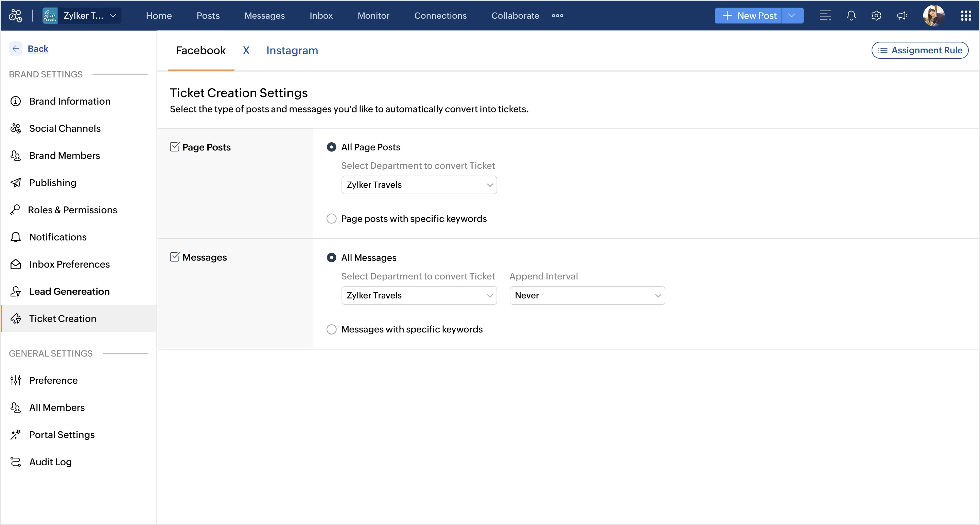This screenshot has height=525, width=980.
Task: Click the Inbox Preferences envelope icon
Action: [16, 264]
